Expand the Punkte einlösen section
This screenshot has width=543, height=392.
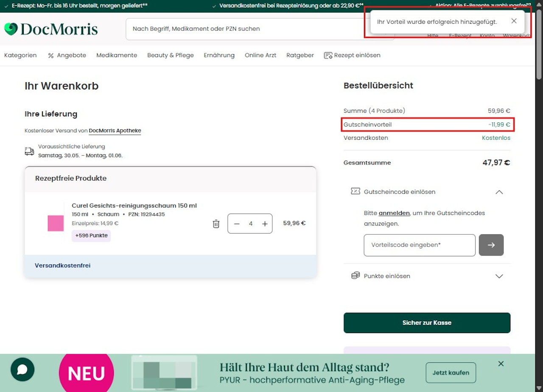pyautogui.click(x=499, y=276)
